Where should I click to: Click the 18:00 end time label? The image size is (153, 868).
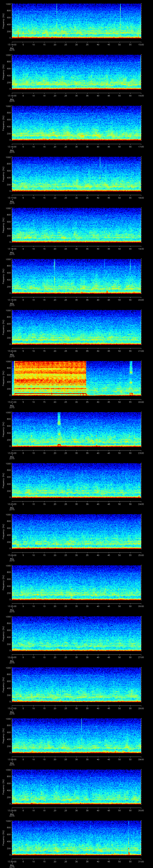(x=141, y=198)
